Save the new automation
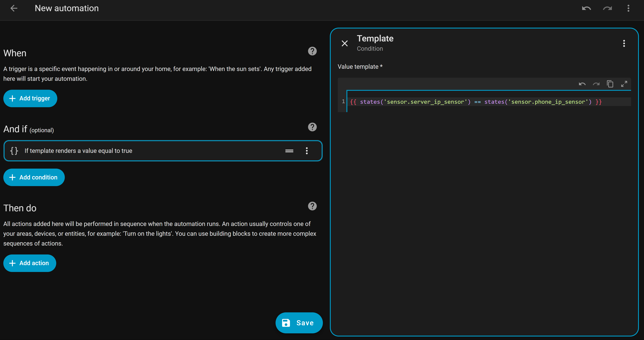Screen dimensions: 644x340 (x=299, y=323)
